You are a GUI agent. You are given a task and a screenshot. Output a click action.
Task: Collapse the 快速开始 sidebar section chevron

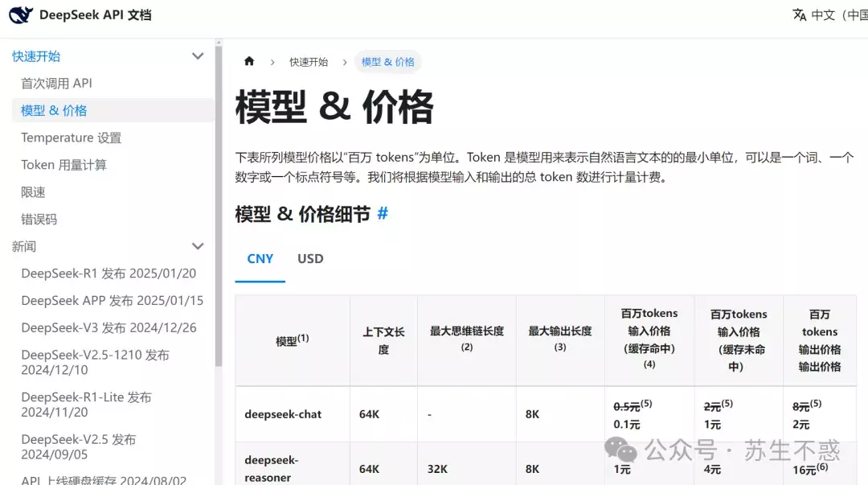click(x=198, y=56)
